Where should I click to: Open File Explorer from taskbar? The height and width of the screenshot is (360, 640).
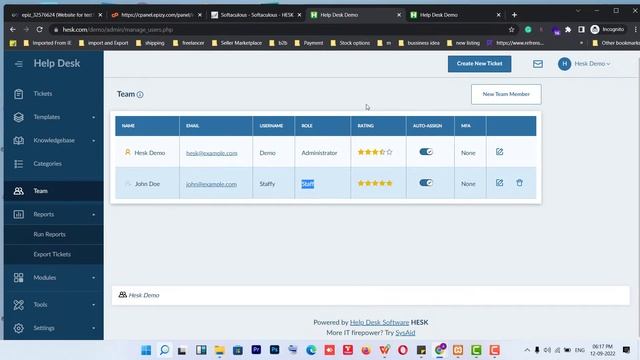tap(220, 350)
